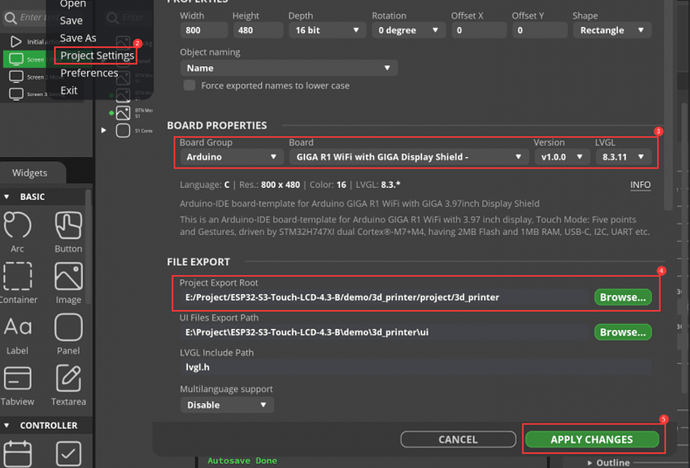Expand the S1 Container hierarchy node

pos(103,131)
